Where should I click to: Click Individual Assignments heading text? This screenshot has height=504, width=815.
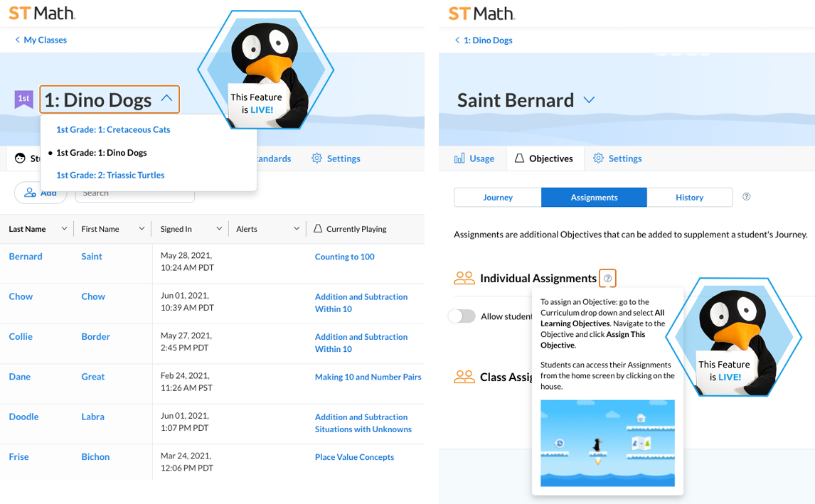click(538, 279)
